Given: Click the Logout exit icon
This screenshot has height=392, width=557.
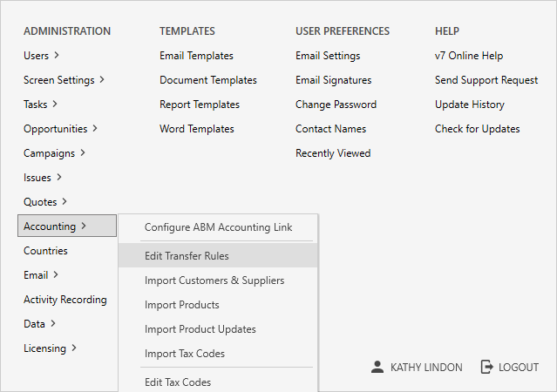Looking at the screenshot, I should click(x=487, y=367).
